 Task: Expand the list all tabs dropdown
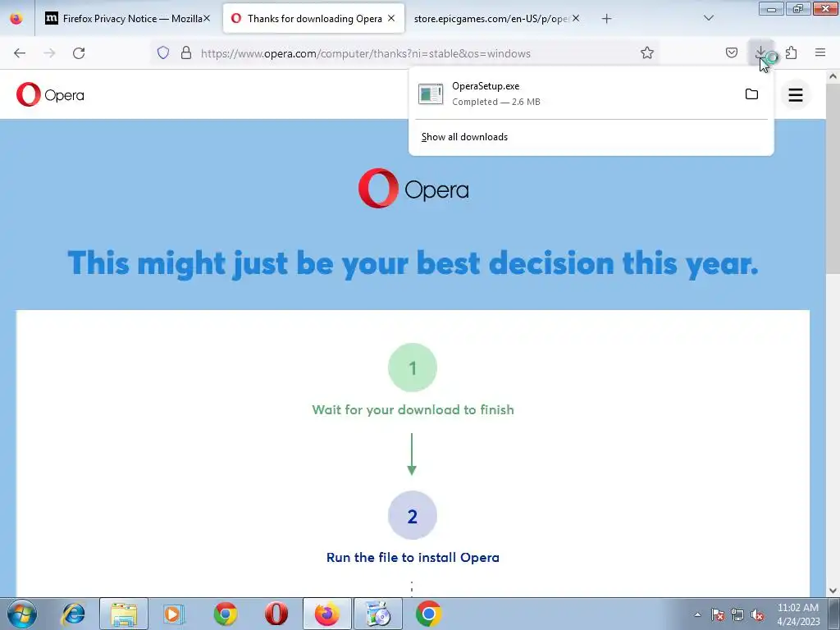(708, 18)
